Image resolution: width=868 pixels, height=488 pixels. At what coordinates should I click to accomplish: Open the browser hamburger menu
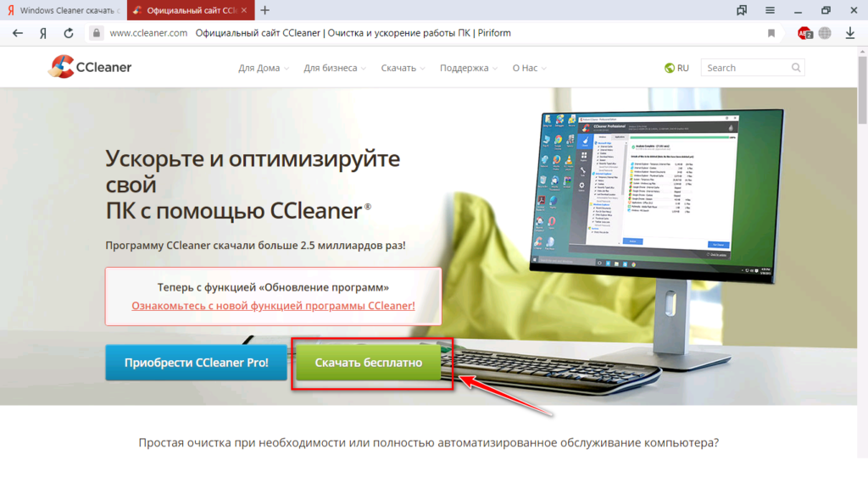coord(770,10)
